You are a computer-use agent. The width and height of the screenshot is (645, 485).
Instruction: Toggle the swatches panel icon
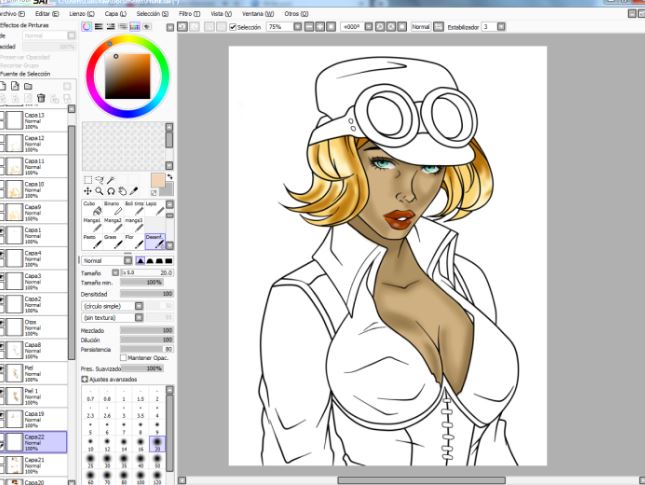click(135, 27)
